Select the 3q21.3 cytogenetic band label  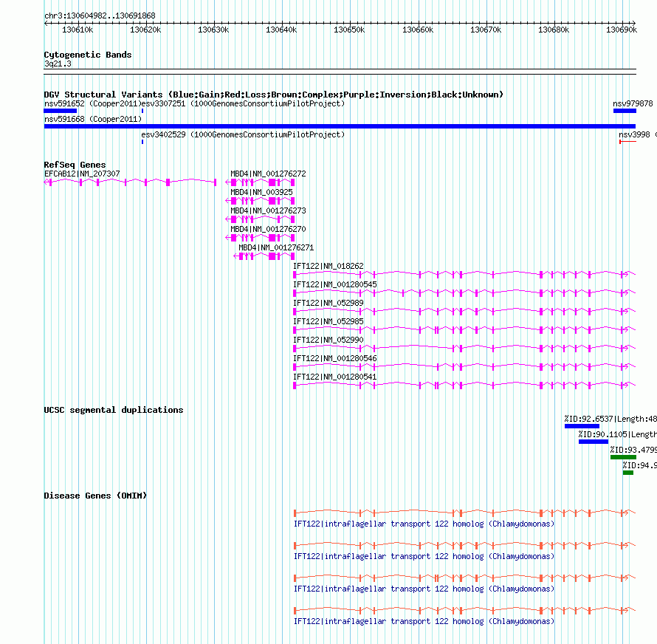pos(58,64)
